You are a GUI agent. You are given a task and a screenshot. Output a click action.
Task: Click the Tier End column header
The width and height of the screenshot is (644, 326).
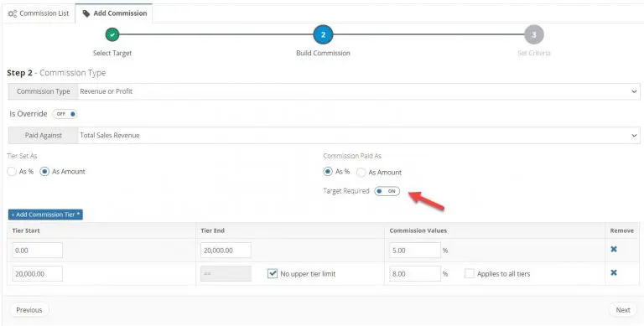pyautogui.click(x=213, y=230)
